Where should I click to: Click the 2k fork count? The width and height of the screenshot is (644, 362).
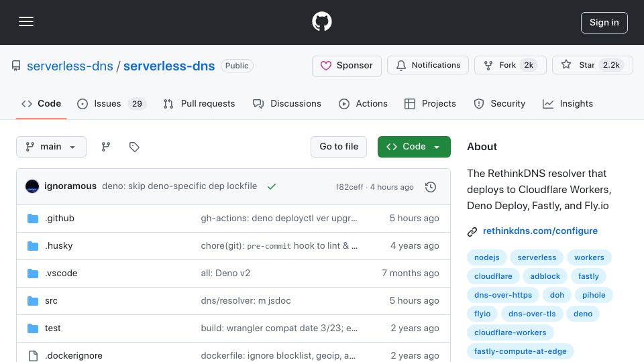point(529,65)
